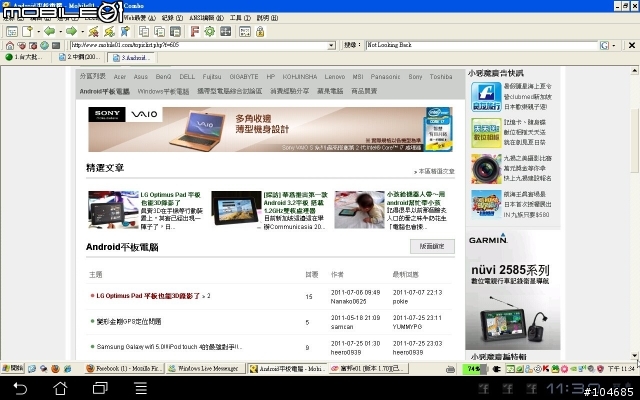Expand the address bar URL dropdown
This screenshot has height=400, width=640.
(331, 46)
